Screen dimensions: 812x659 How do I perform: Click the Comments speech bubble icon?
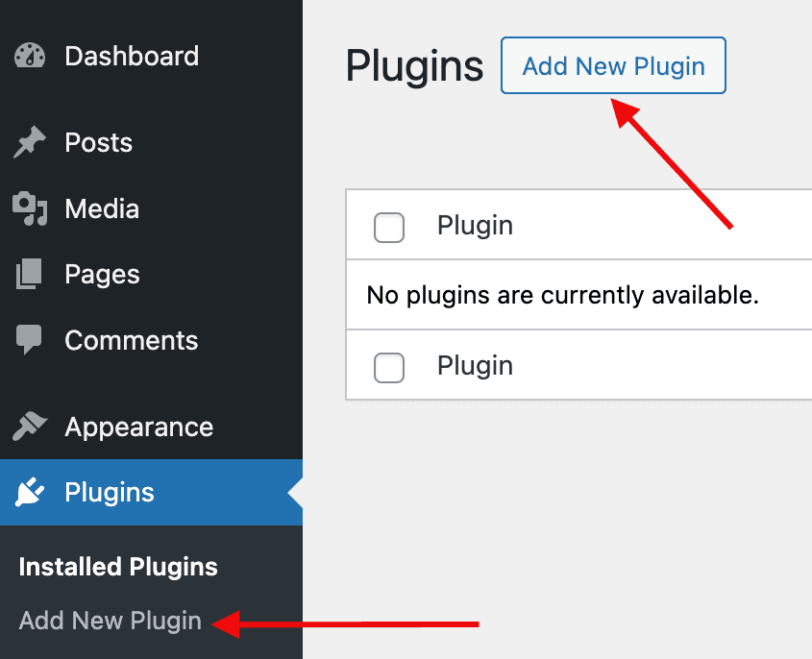[29, 340]
